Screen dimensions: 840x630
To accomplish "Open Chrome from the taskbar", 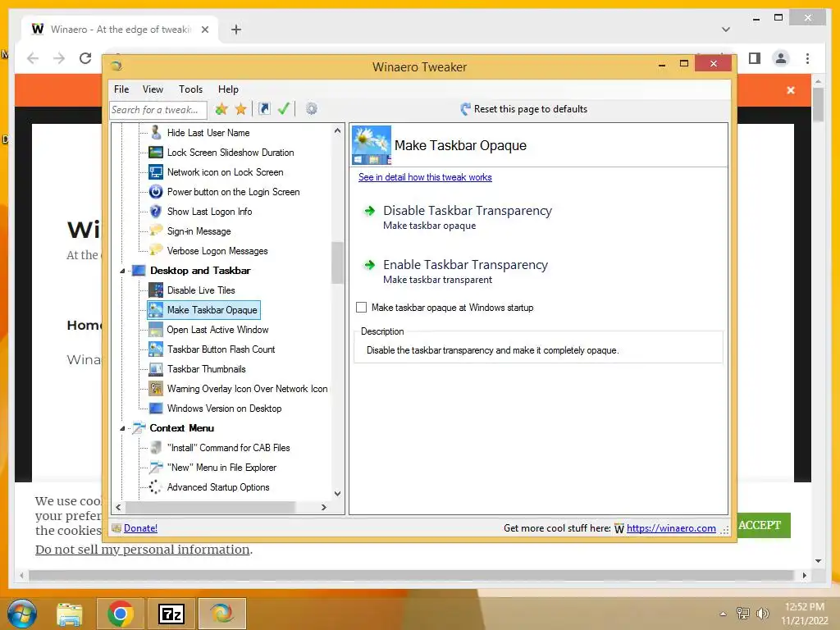I will [x=120, y=614].
